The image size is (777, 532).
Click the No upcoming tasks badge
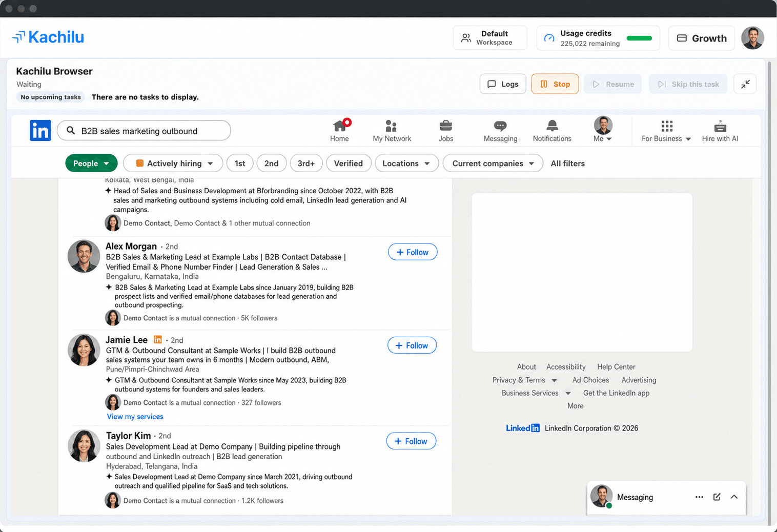click(x=51, y=97)
